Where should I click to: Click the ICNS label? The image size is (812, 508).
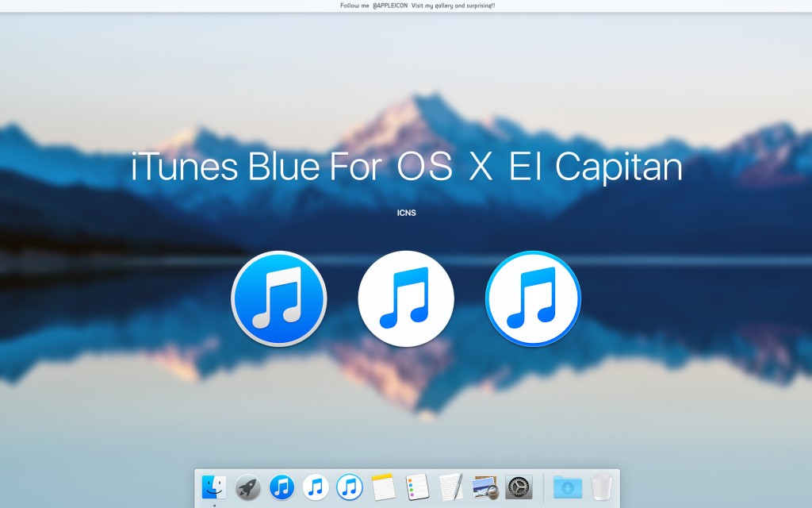click(x=407, y=213)
